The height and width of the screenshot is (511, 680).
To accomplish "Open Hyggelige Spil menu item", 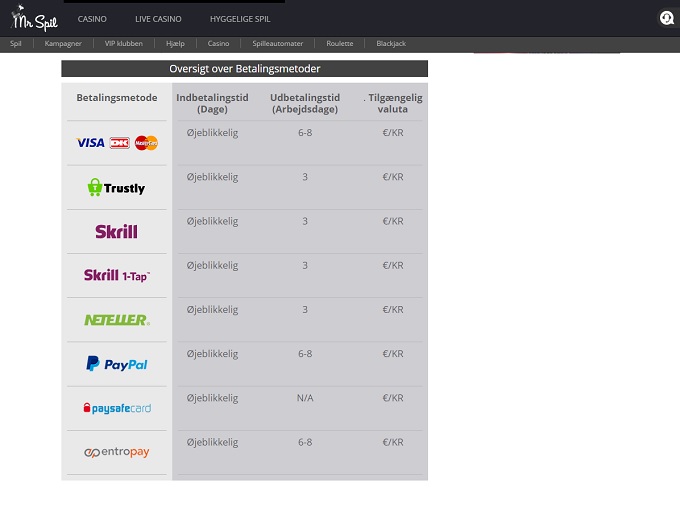I will click(x=240, y=19).
